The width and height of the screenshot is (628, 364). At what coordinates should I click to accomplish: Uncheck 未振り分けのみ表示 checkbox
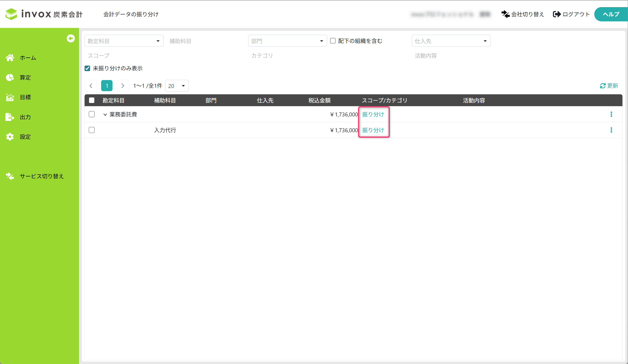point(87,68)
